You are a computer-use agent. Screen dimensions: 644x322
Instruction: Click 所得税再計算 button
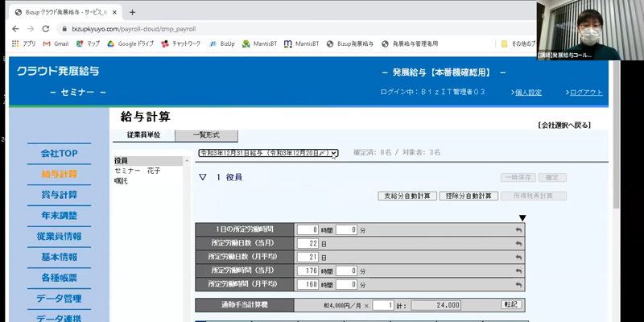coord(534,196)
